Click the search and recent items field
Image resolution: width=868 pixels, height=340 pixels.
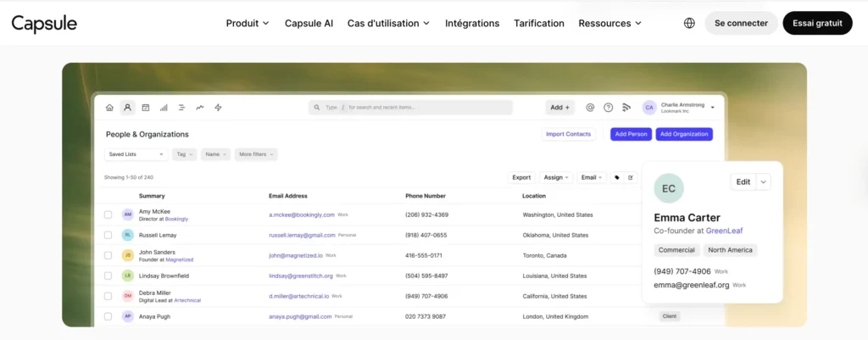(410, 108)
